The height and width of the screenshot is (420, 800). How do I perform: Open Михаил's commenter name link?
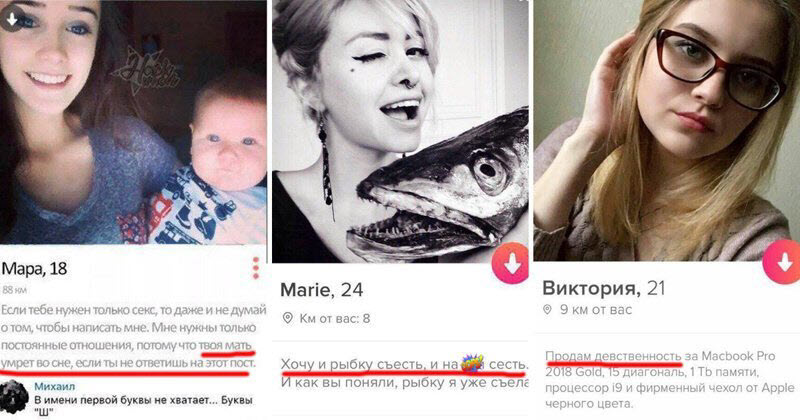click(x=55, y=386)
